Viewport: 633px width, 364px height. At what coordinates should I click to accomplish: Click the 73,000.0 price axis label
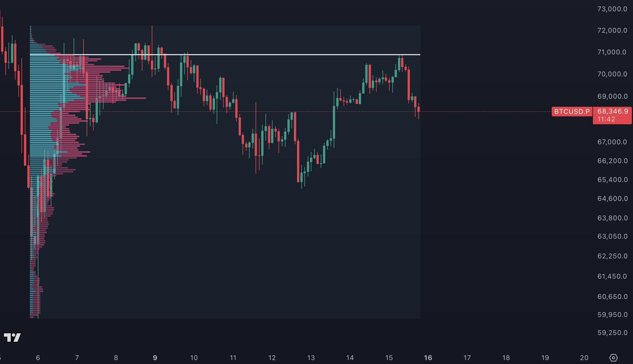coord(612,9)
